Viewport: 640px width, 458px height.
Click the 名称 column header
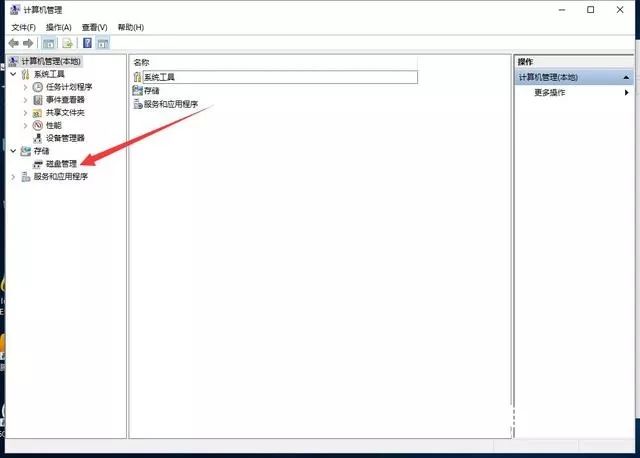[274, 62]
